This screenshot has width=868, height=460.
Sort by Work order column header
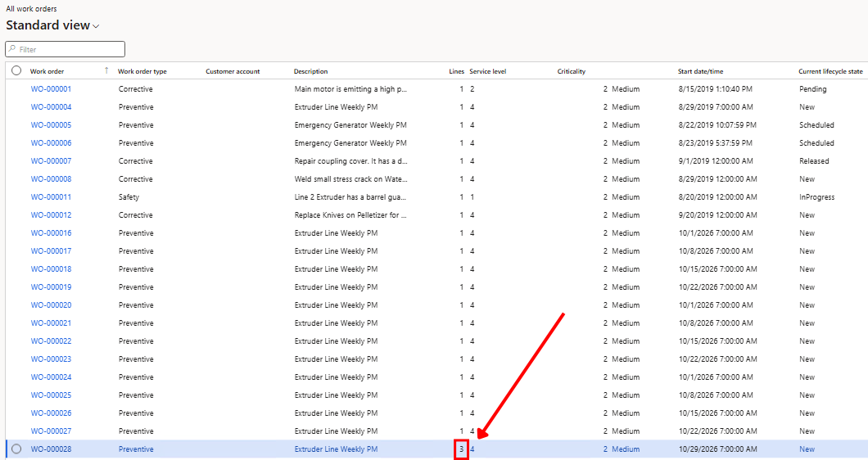coord(47,71)
